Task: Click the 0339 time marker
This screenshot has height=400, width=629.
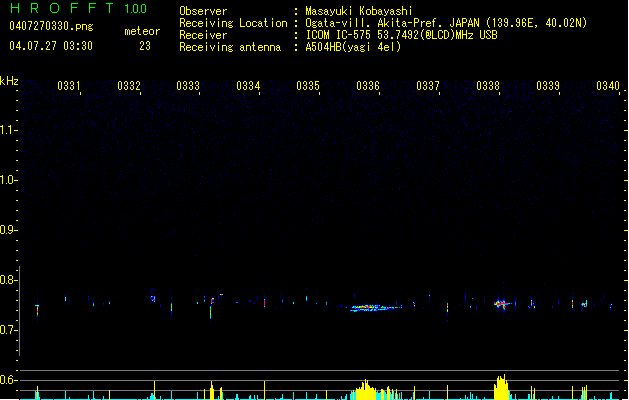Action: [548, 86]
